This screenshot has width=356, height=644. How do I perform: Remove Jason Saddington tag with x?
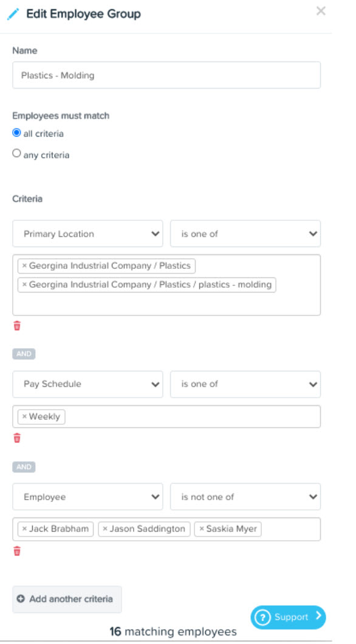(105, 529)
